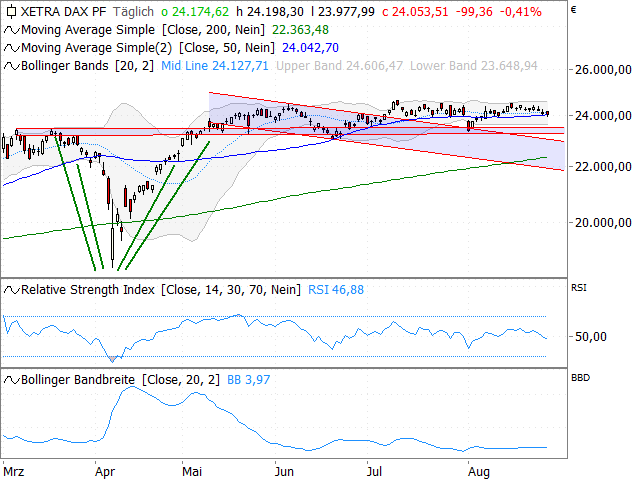
Task: Click the candlestick icon beside XETRA DAX PF
Action: (11, 11)
